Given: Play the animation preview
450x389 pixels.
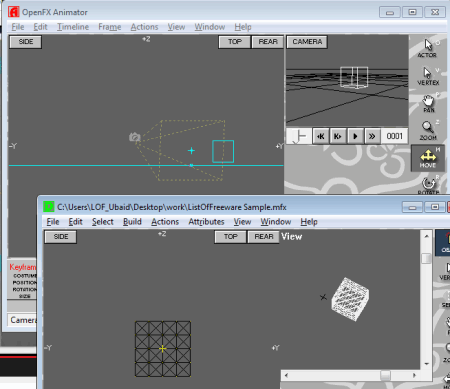Looking at the screenshot, I should point(355,136).
